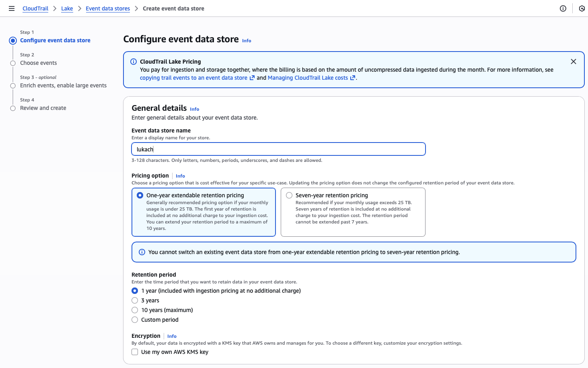Open Lake breadcrumb link
Viewport: 588px width, 368px height.
[x=67, y=8]
